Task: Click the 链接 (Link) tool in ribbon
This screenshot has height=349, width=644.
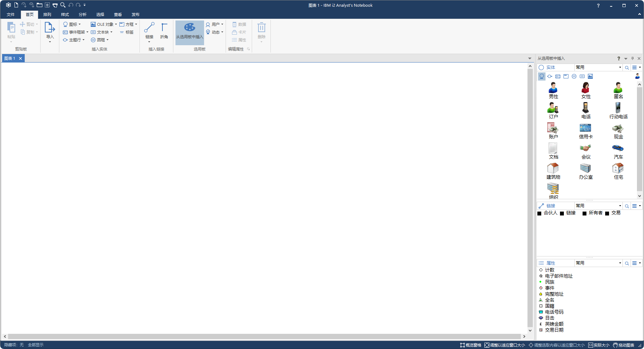Action: pos(149,31)
